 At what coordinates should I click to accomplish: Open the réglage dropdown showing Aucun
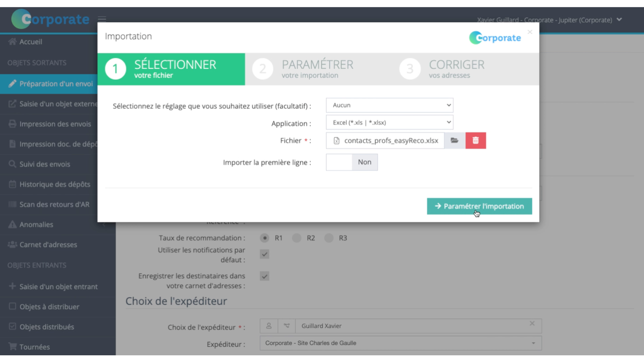389,105
